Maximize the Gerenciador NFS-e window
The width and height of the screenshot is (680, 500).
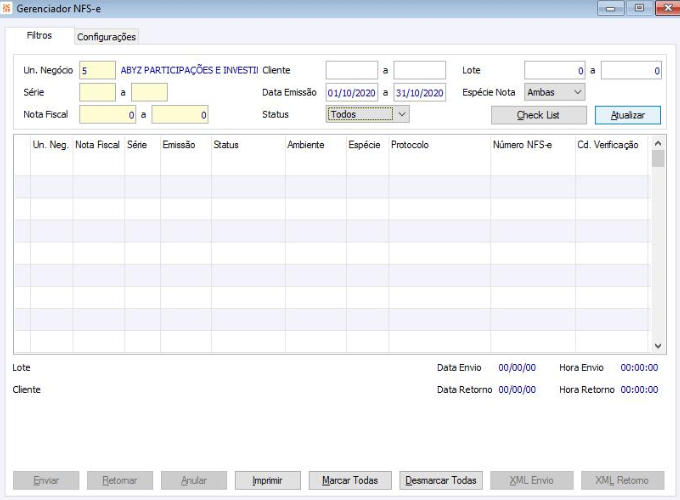639,8
